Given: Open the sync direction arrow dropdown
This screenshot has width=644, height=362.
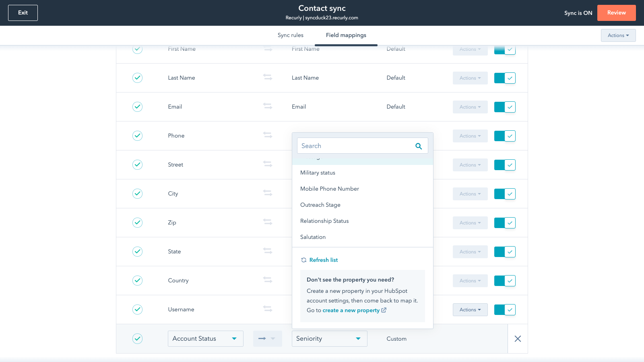Looking at the screenshot, I should [x=267, y=339].
